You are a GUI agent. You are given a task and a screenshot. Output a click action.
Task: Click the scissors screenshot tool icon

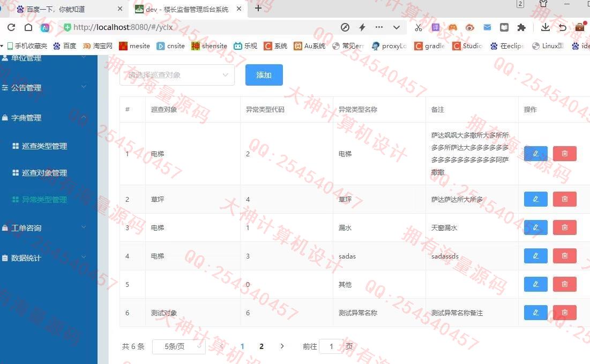(x=418, y=27)
